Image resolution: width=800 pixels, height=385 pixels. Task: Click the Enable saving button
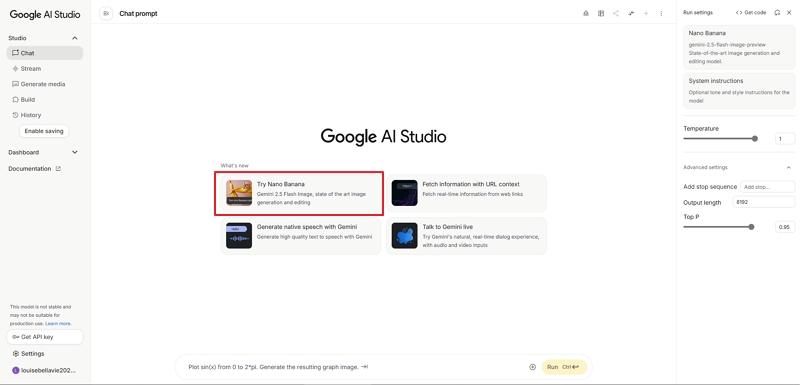point(44,131)
